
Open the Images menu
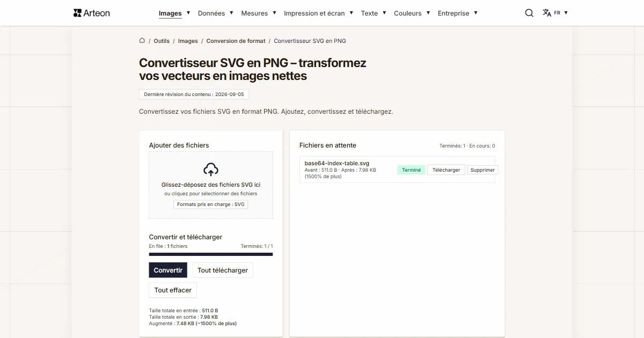pos(170,13)
